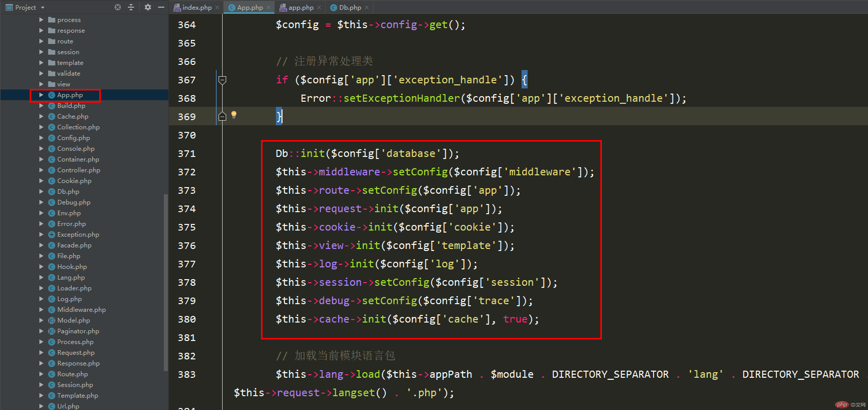Click the lightbulb intention icon on line 369
Viewport: 868px width, 410px height.
(x=234, y=115)
